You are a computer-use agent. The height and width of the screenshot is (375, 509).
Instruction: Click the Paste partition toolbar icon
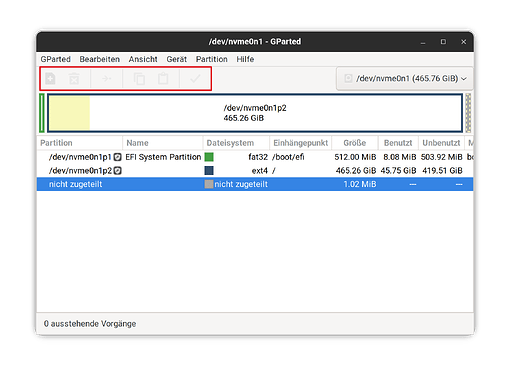[x=163, y=79]
